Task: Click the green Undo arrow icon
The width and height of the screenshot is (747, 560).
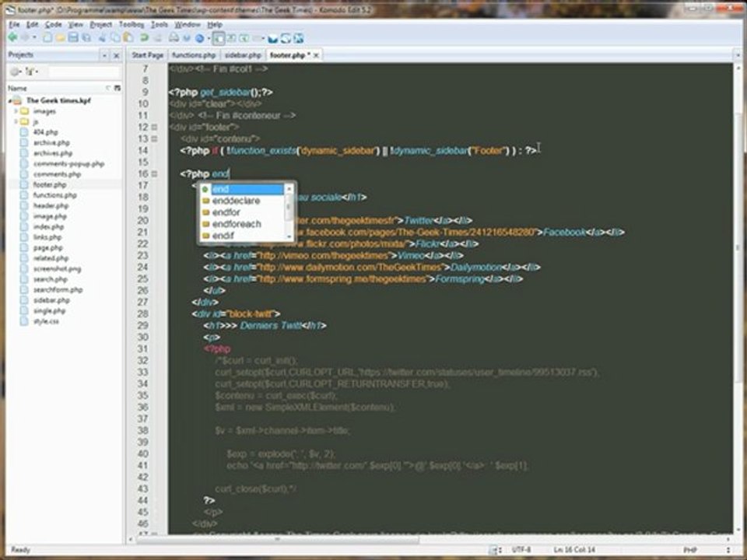Action: coord(144,37)
